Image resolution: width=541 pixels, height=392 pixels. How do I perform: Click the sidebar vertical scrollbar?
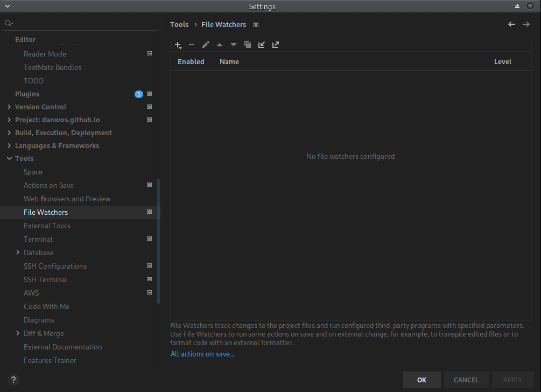[x=158, y=242]
